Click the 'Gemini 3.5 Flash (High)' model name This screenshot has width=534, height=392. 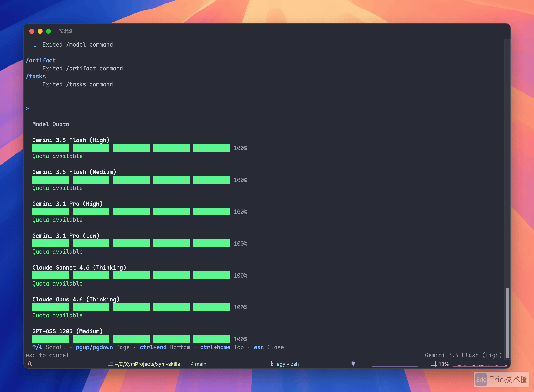coord(71,140)
